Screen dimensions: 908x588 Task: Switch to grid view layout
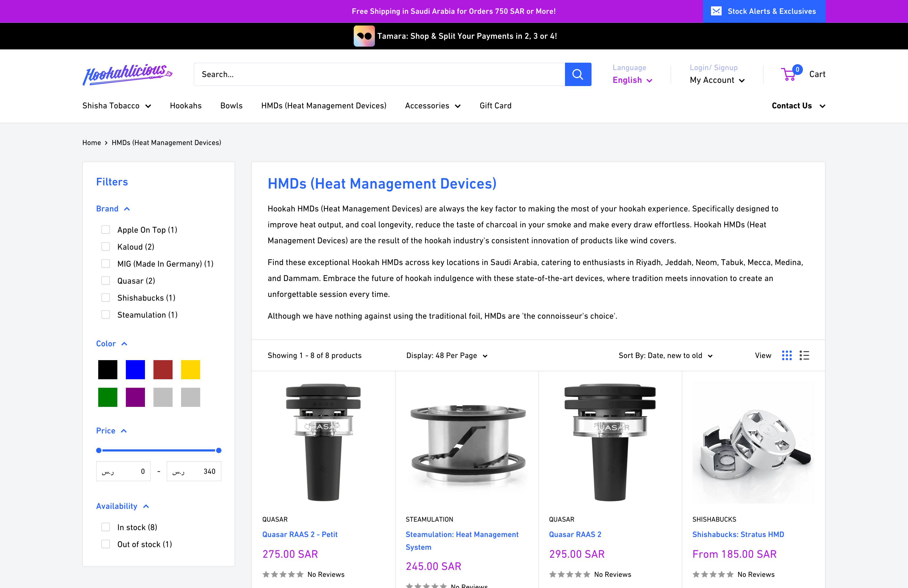click(x=787, y=355)
